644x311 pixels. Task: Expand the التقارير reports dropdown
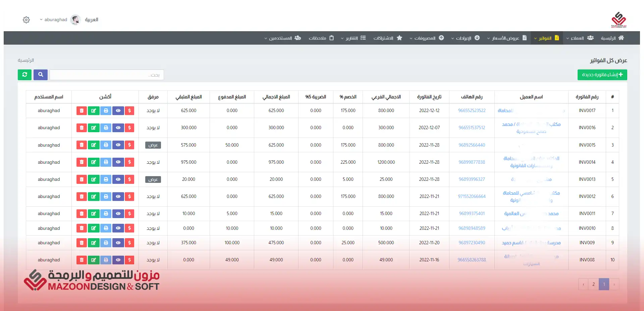click(x=353, y=38)
